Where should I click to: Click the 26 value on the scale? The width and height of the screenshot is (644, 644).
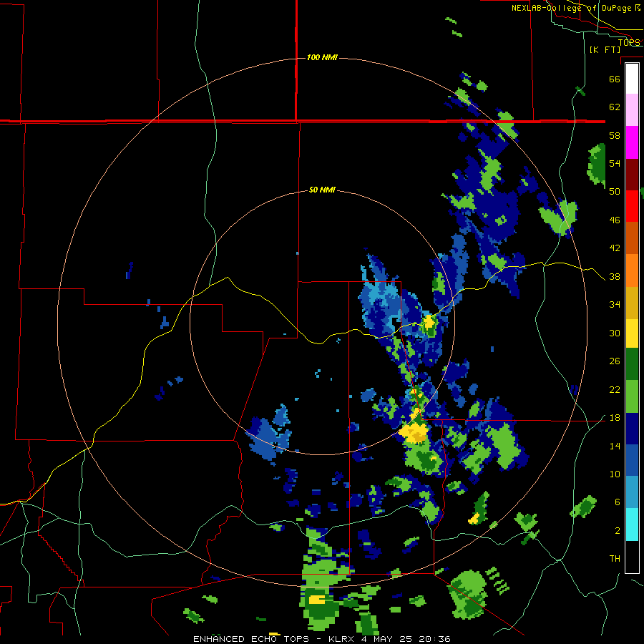point(615,361)
